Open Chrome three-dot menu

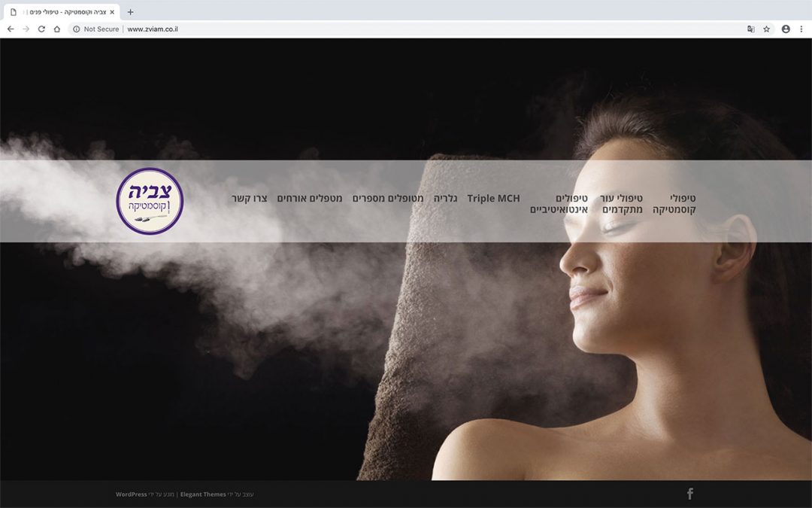801,29
